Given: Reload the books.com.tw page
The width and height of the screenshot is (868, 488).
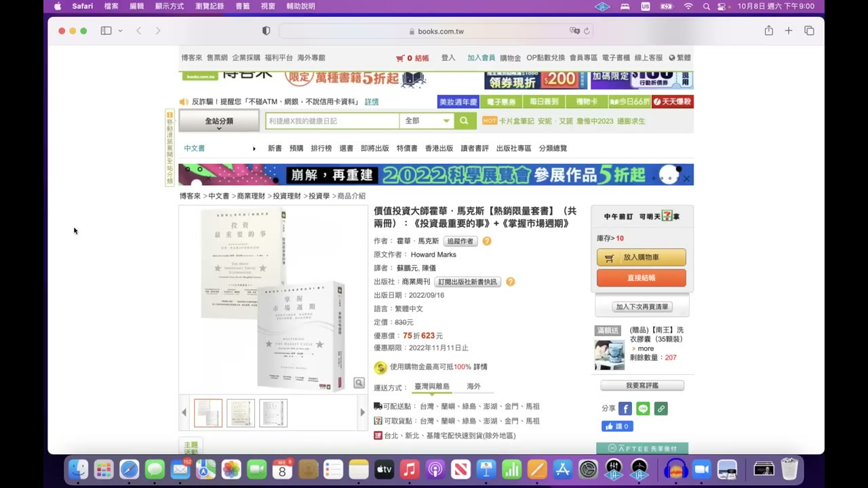Looking at the screenshot, I should 587,31.
